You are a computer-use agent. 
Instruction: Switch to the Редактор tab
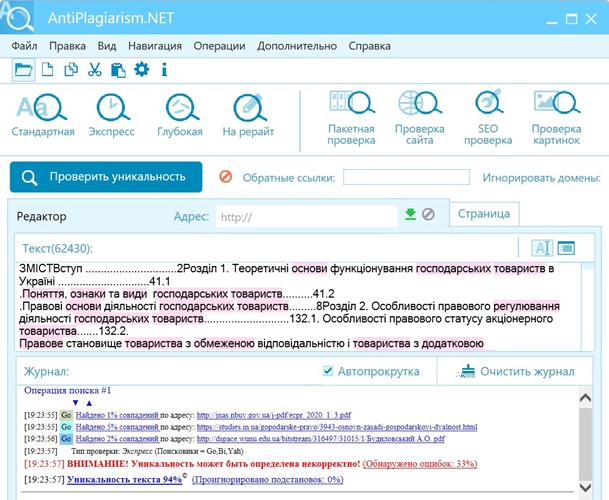point(42,216)
